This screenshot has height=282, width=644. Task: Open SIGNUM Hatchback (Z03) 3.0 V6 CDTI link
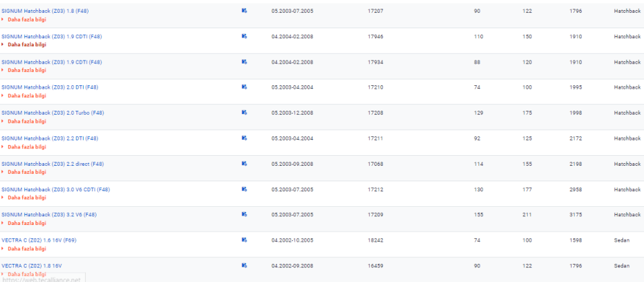click(56, 189)
